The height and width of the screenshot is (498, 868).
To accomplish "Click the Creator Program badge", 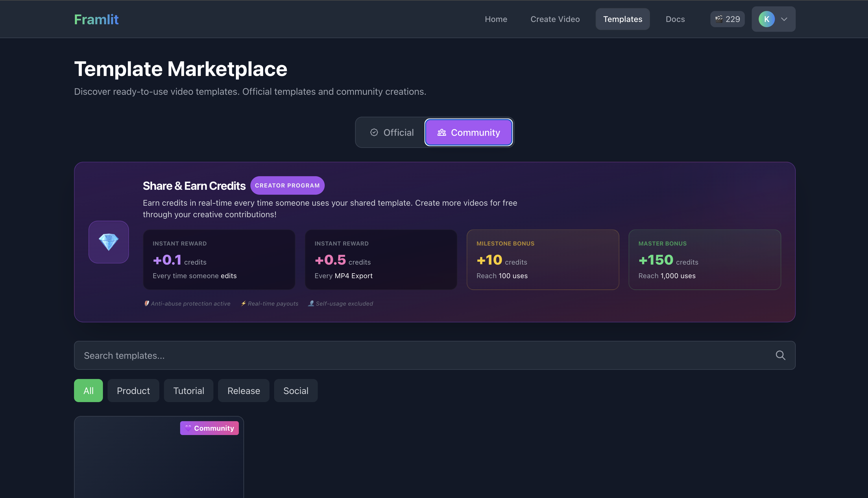I will tap(287, 185).
